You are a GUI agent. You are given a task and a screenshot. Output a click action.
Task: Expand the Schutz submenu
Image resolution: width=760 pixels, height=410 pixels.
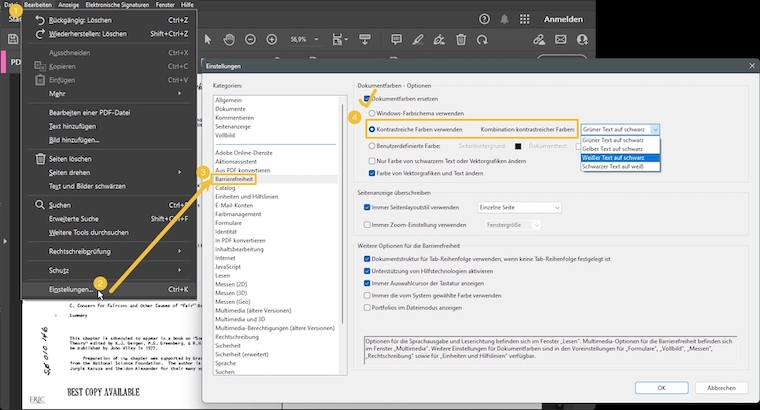(111, 270)
